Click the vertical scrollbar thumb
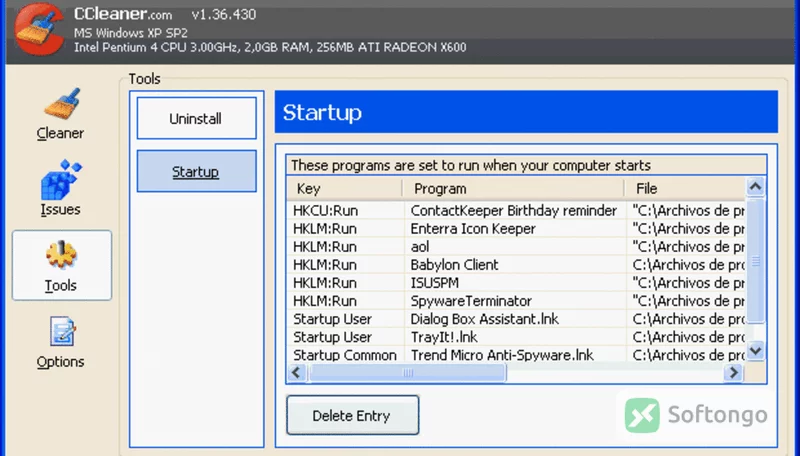Viewport: 800px width, 456px height. tap(756, 261)
